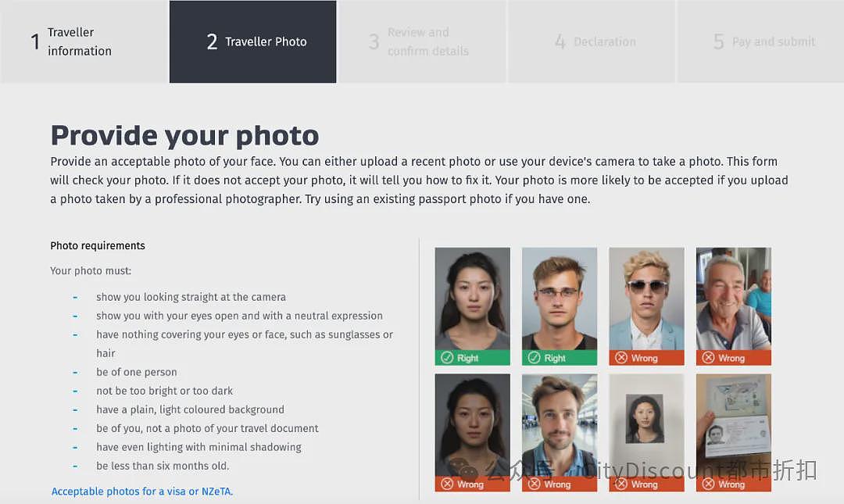This screenshot has height=504, width=844.
Task: Open the Declaration step tab
Action: [591, 41]
